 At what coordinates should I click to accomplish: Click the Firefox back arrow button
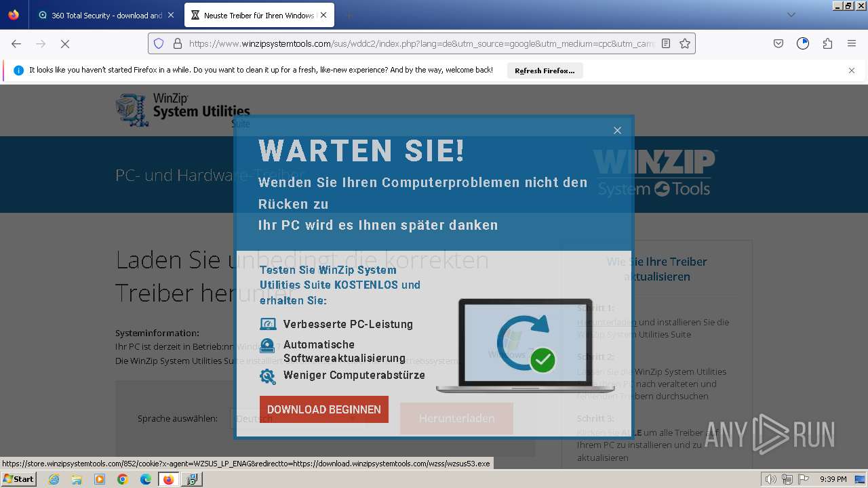click(x=16, y=43)
